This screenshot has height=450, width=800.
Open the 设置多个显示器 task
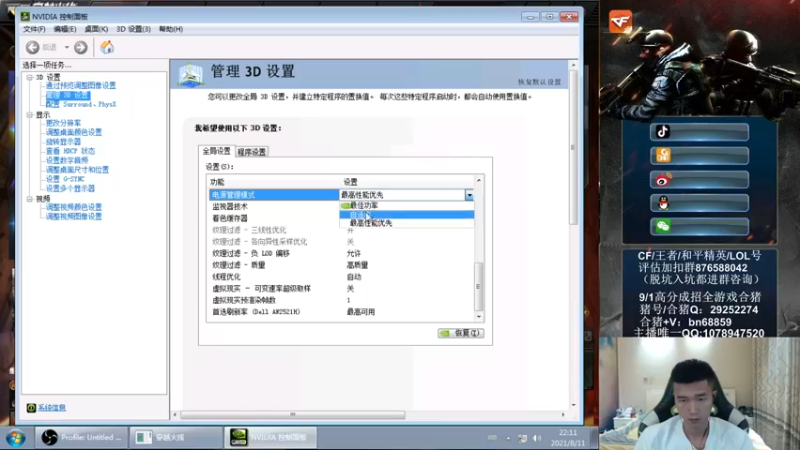tap(70, 188)
